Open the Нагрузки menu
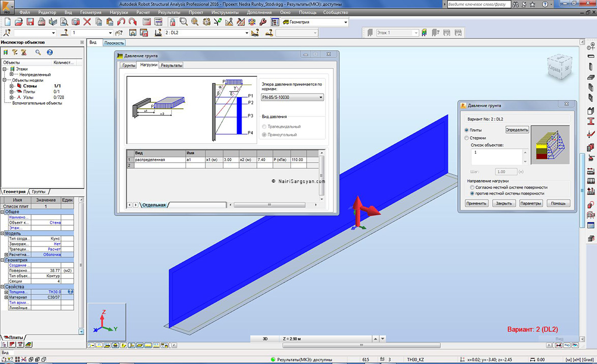Screen dimensions: 597x364 [x=119, y=12]
